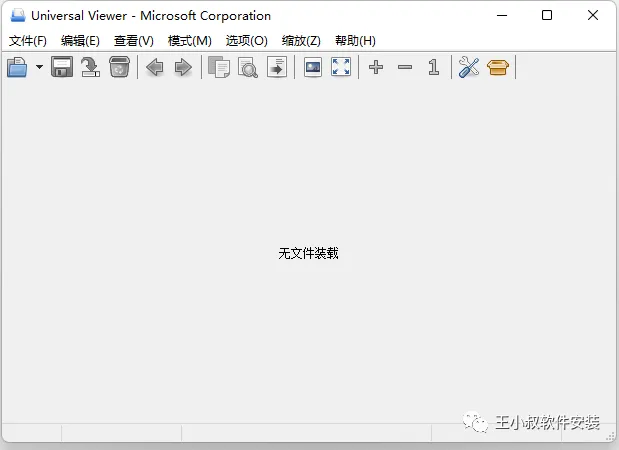Open the 模式(M) menu

(x=189, y=41)
